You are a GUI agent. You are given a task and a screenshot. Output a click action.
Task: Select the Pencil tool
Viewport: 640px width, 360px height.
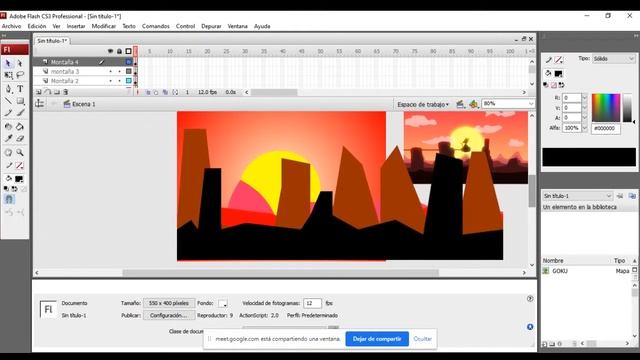[8, 113]
